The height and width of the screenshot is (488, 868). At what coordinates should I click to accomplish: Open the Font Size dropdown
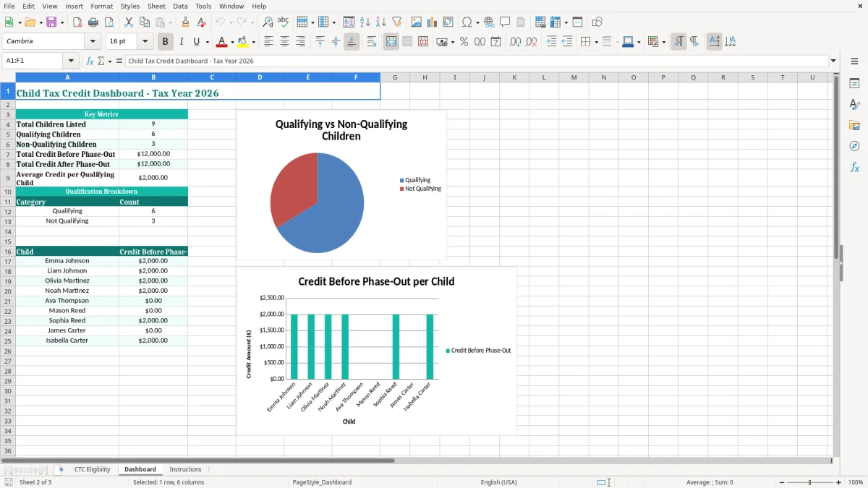pos(145,42)
